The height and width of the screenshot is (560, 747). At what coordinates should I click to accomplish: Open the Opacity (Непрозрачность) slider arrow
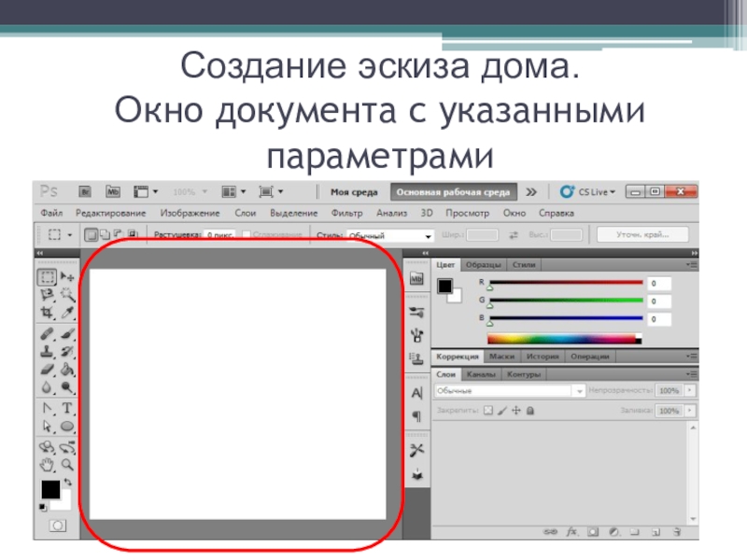click(x=690, y=390)
